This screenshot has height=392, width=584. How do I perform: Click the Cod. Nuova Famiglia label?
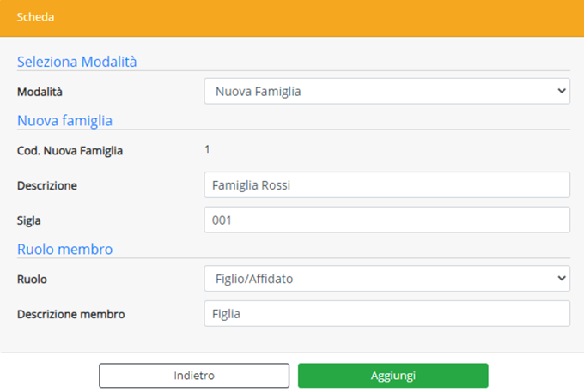(70, 151)
